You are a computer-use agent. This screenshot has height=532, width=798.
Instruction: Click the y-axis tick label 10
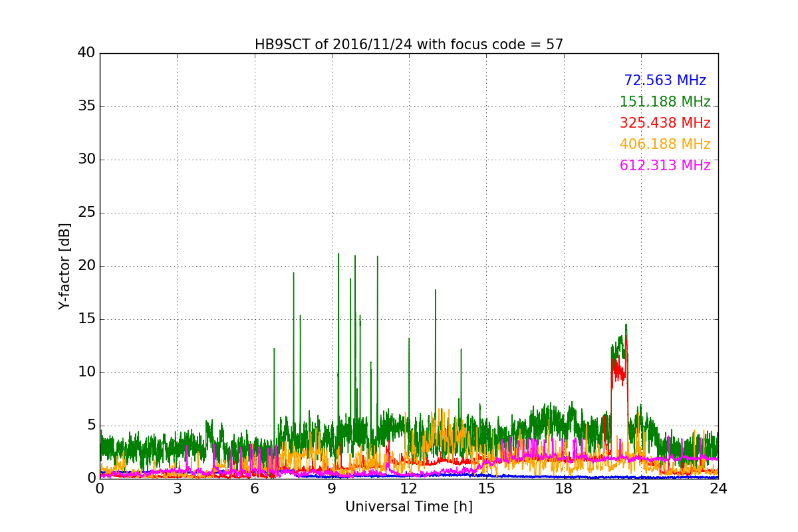coord(86,372)
